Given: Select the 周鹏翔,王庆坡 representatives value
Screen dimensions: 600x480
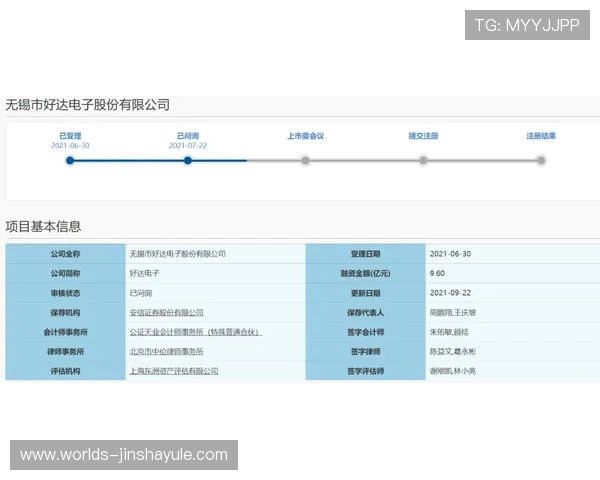Looking at the screenshot, I should (x=453, y=313).
